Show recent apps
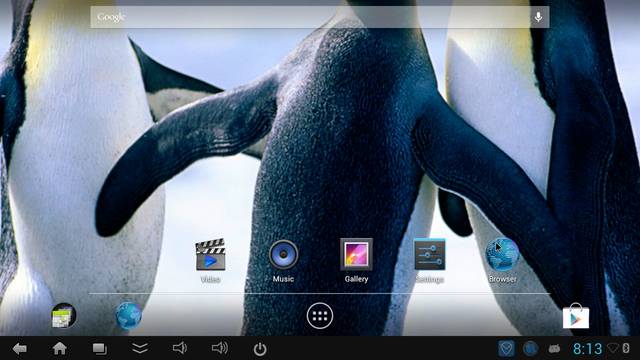 pos(100,349)
